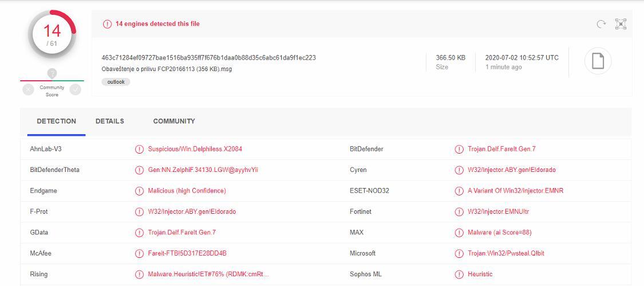This screenshot has height=286, width=644.
Task: Click McAfee's Fareit-FTB detection result
Action: pos(187,253)
